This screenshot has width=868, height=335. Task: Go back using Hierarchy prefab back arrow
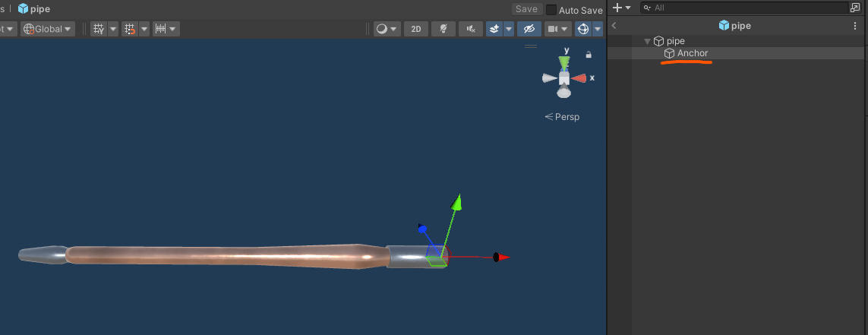pos(614,26)
